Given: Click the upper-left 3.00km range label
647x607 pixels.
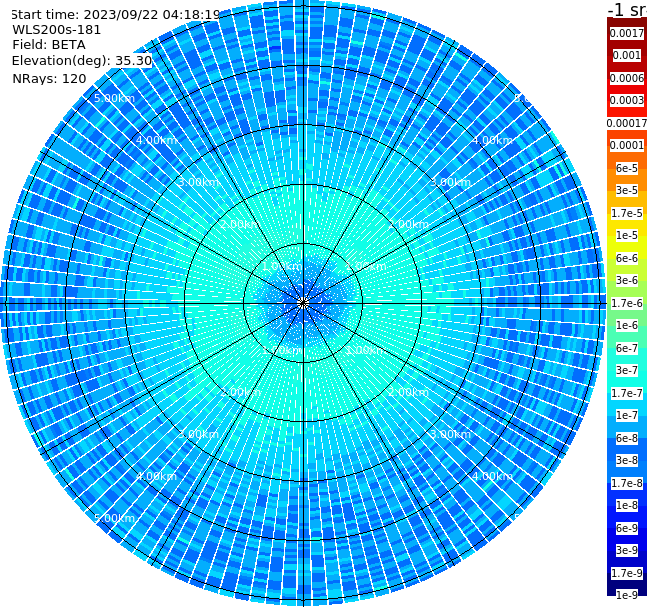Looking at the screenshot, I should pos(198,182).
